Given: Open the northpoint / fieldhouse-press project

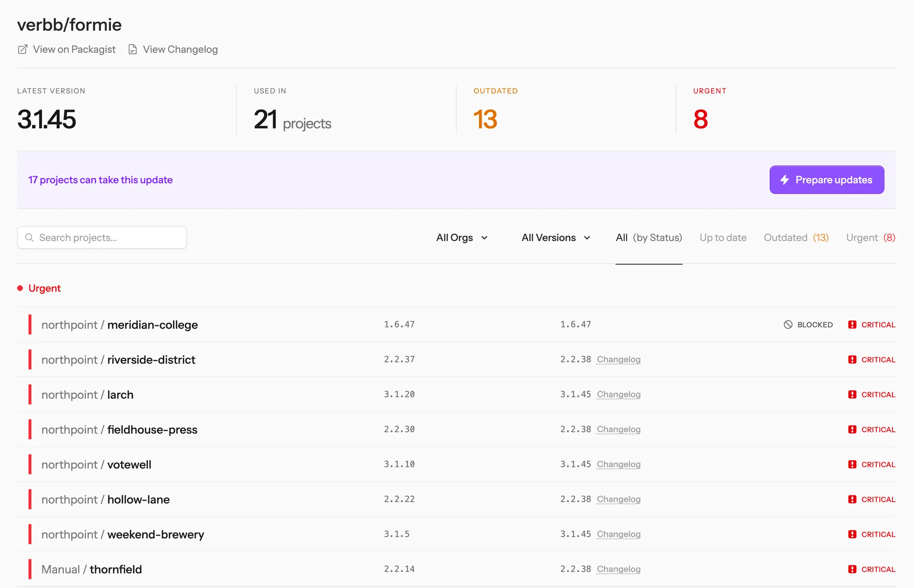Looking at the screenshot, I should click(x=119, y=430).
